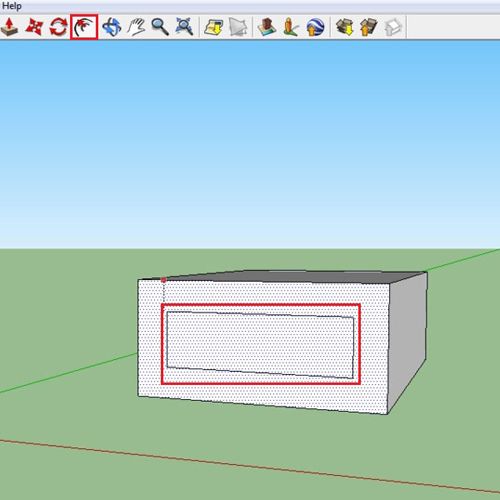500x500 pixels.
Task: Click the Share Model icon
Action: coord(369,27)
